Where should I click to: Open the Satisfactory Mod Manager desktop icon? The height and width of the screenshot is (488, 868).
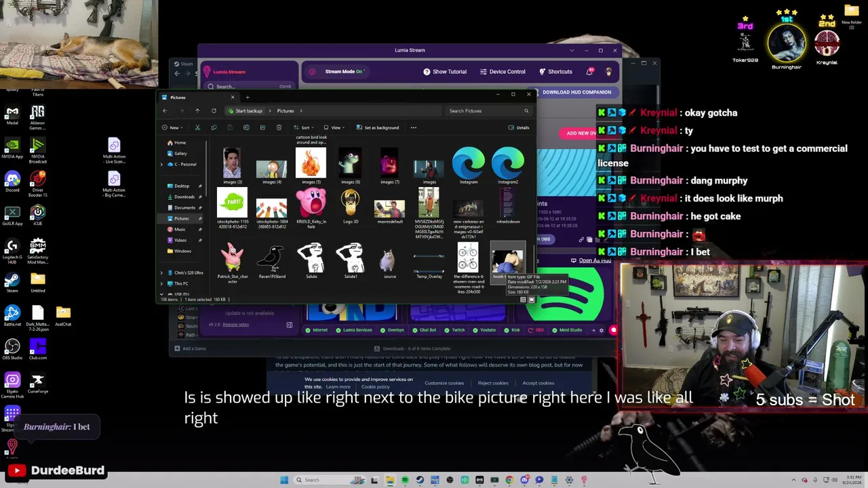coord(37,249)
